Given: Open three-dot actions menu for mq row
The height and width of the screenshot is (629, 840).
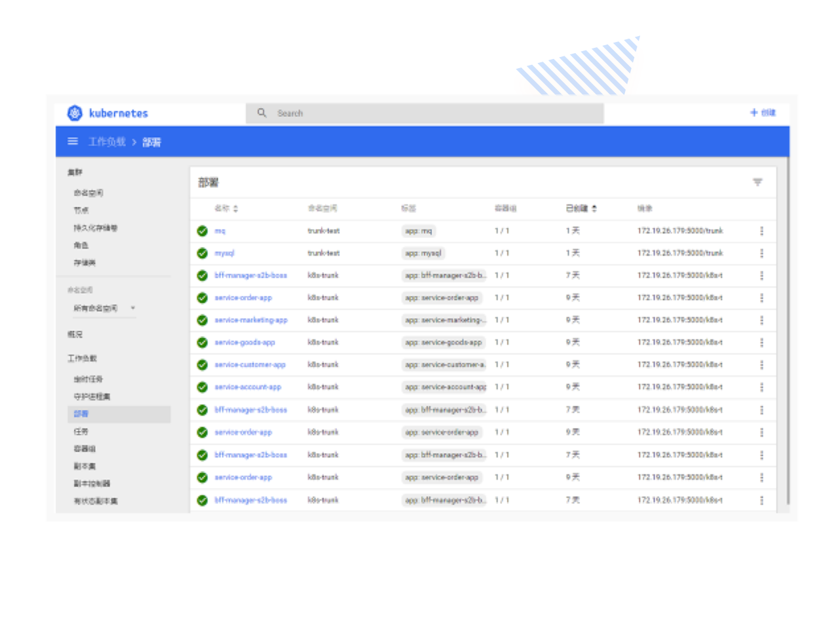Looking at the screenshot, I should 761,231.
